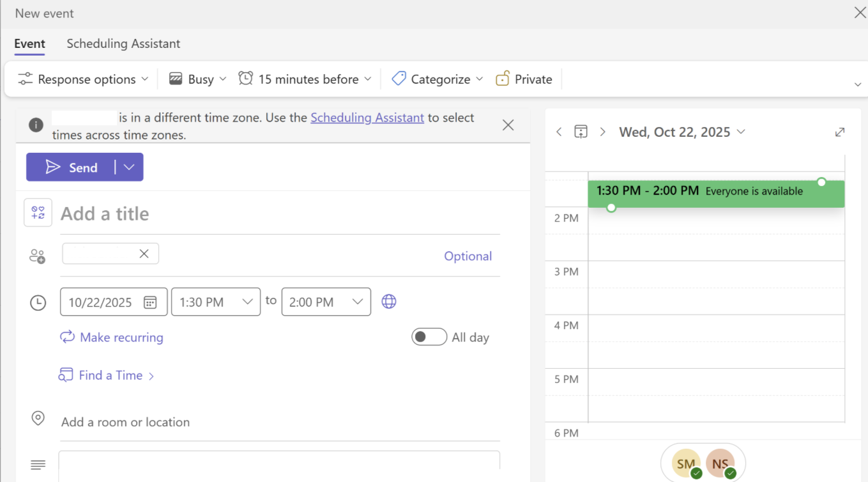Click the go to today calendar icon
This screenshot has height=482, width=868.
tap(581, 132)
